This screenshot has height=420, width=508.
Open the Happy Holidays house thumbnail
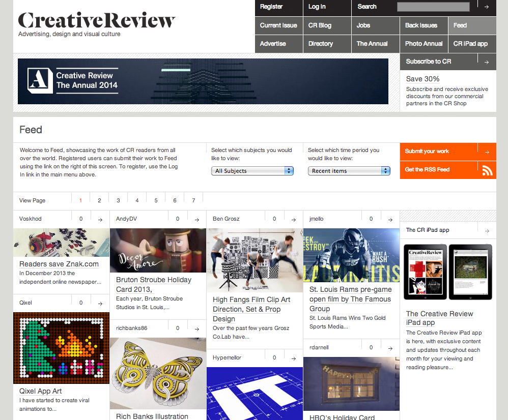352,384
